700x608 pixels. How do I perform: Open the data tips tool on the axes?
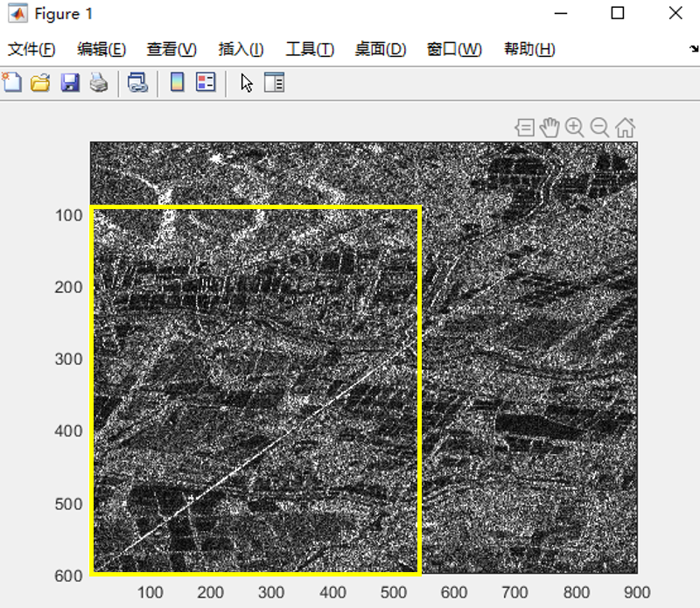click(526, 126)
